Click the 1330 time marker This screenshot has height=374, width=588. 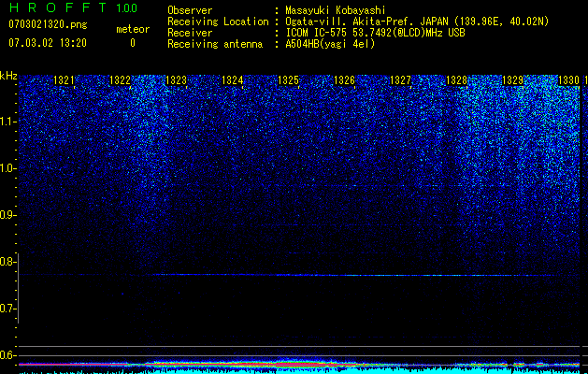(x=569, y=79)
